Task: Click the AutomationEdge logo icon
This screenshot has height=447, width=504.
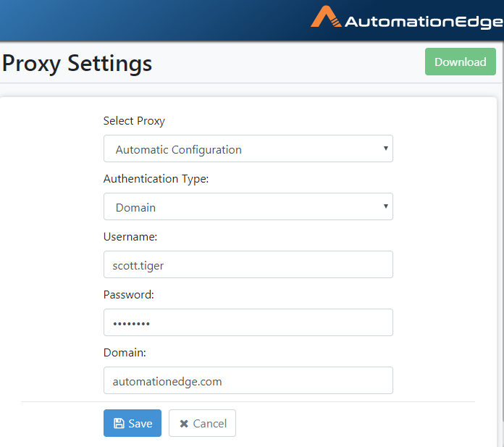Action: pyautogui.click(x=326, y=17)
